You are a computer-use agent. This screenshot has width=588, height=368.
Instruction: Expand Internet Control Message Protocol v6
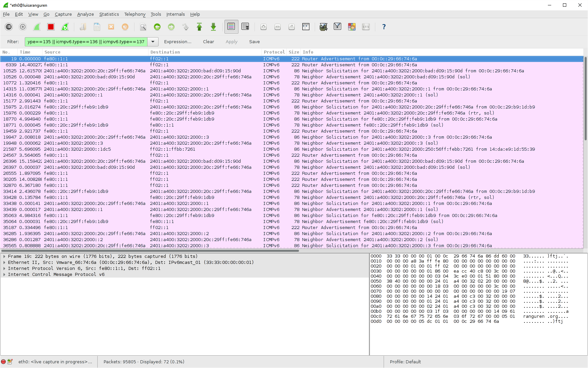pos(4,275)
